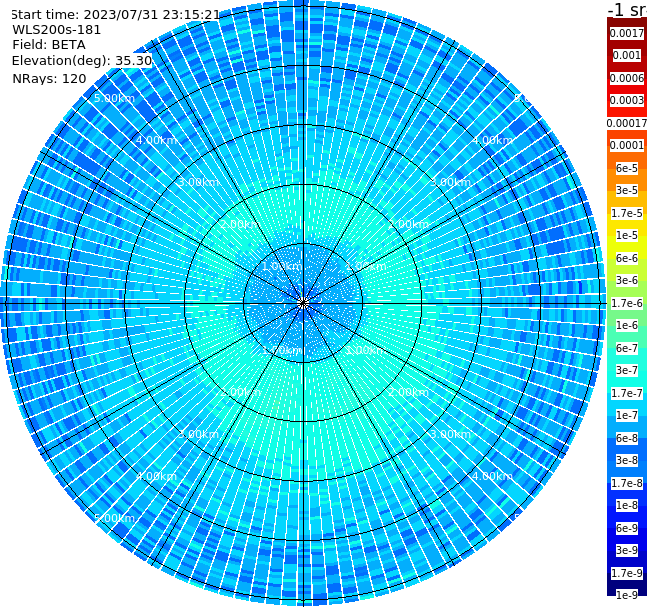Select the northeast 2.00km range label
This screenshot has height=607, width=647.
click(x=409, y=224)
